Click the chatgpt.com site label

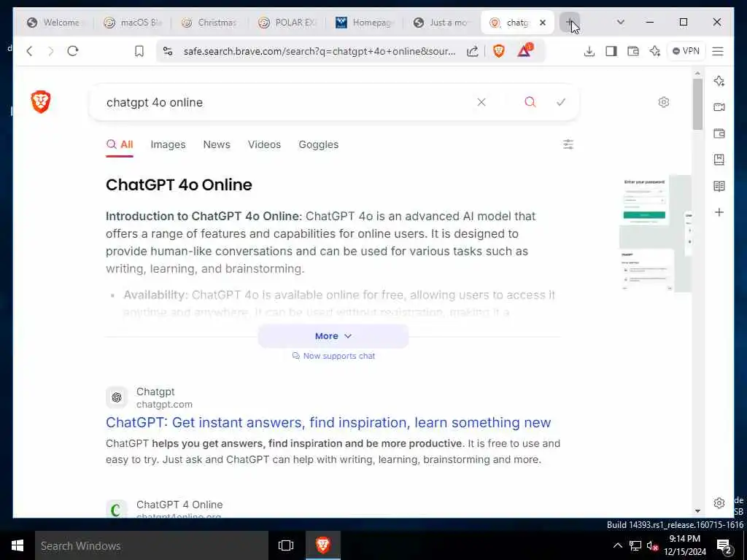[164, 404]
